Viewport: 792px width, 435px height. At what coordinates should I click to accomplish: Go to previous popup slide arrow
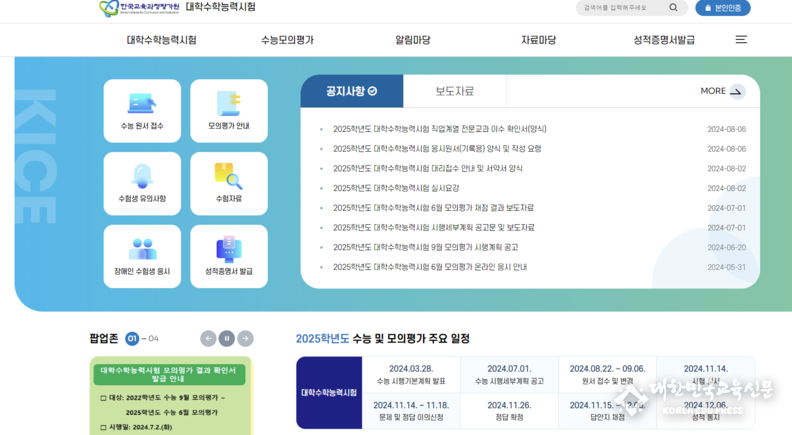(208, 339)
